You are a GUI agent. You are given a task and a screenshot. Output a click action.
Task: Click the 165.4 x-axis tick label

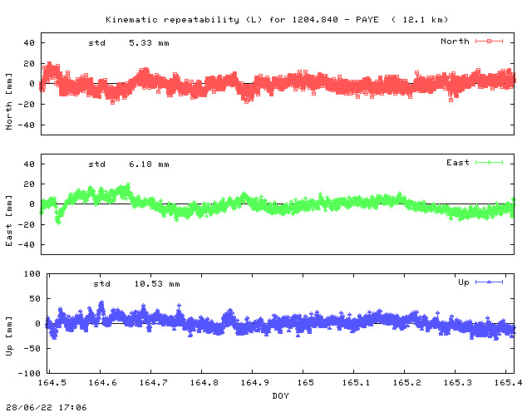click(x=508, y=383)
